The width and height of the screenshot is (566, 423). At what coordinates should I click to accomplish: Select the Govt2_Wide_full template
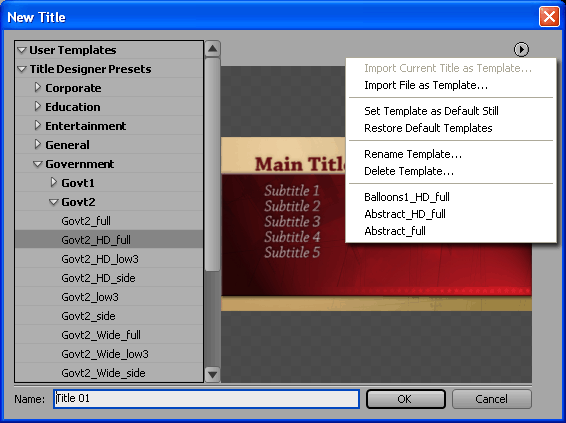pos(109,335)
